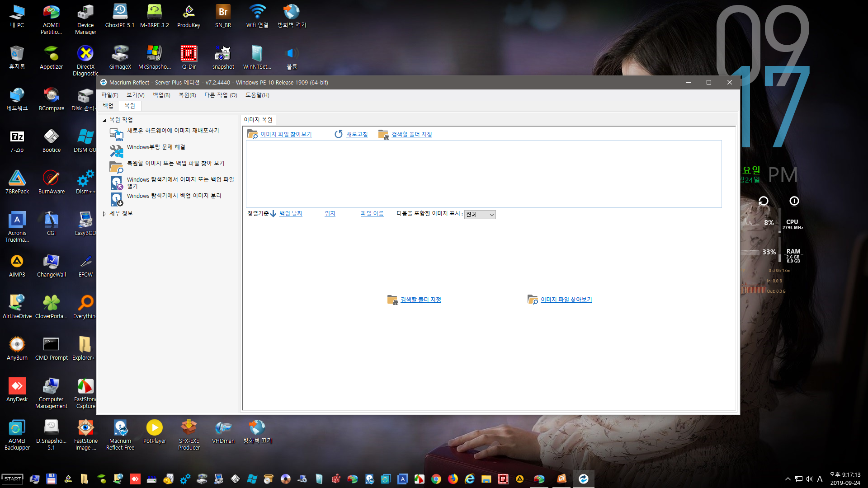Click the Windows boot problem fix icon

pos(117,150)
